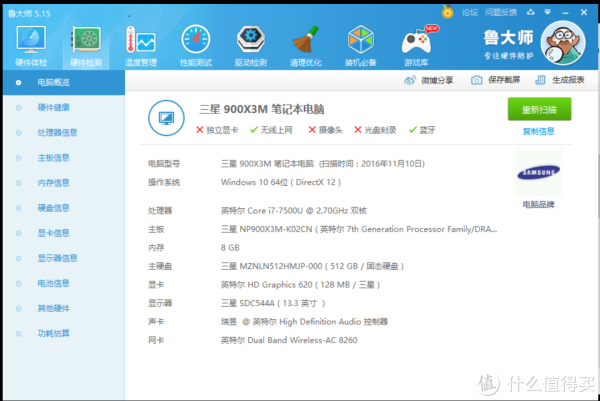Click the 鲁大师 mascot avatar
This screenshot has height=401, width=600.
[x=563, y=43]
